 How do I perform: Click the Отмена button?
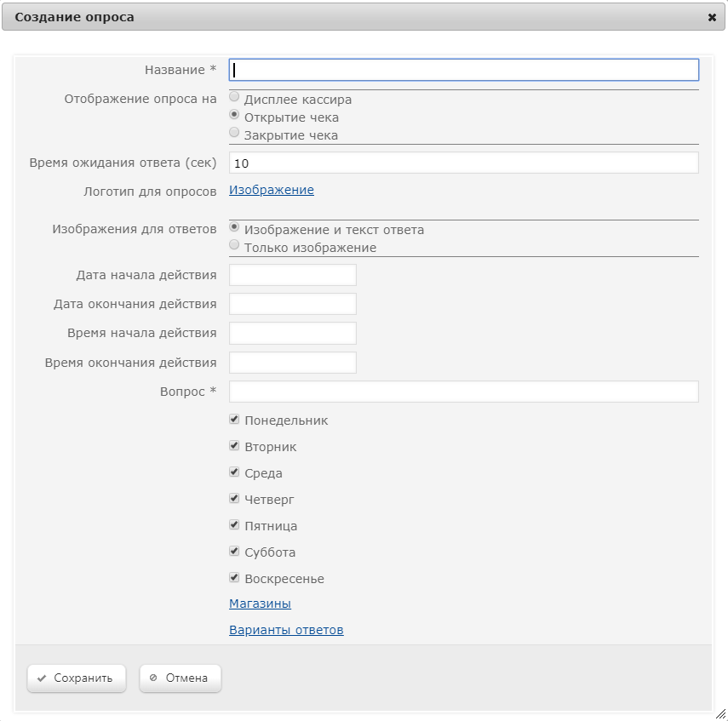[181, 678]
